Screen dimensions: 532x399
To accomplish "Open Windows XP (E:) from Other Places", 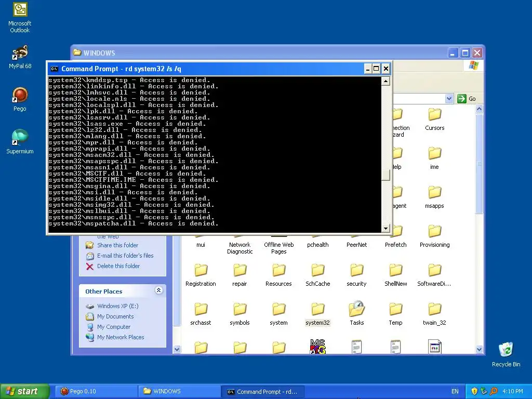I will 118,306.
